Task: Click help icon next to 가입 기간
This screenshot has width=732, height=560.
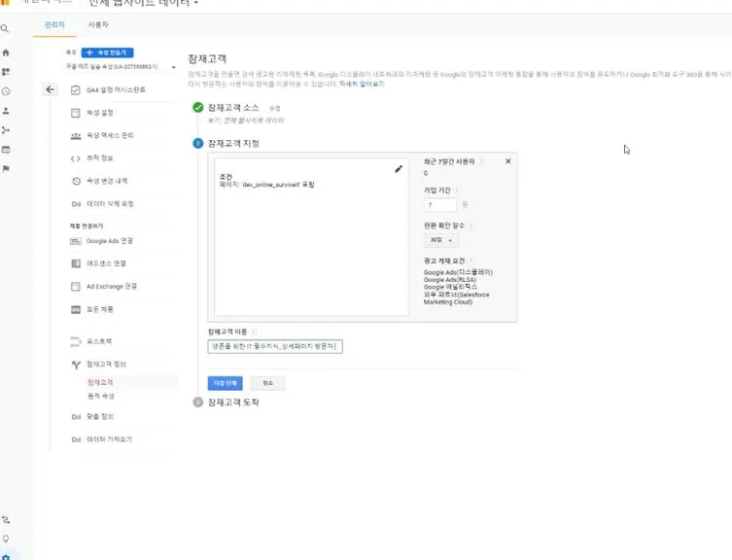Action: 457,191
